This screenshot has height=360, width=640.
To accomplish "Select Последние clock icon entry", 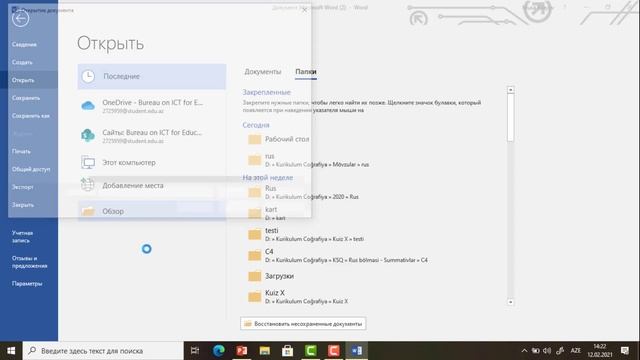I will [151, 76].
